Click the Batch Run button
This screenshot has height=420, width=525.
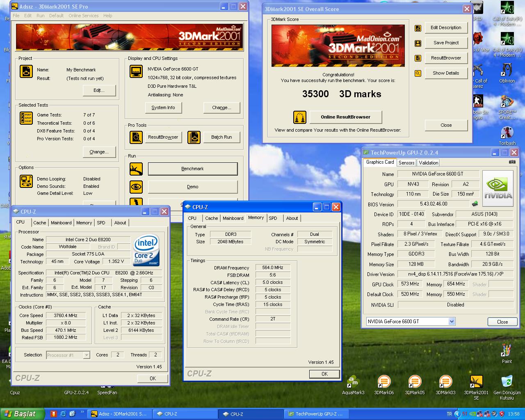click(x=222, y=137)
